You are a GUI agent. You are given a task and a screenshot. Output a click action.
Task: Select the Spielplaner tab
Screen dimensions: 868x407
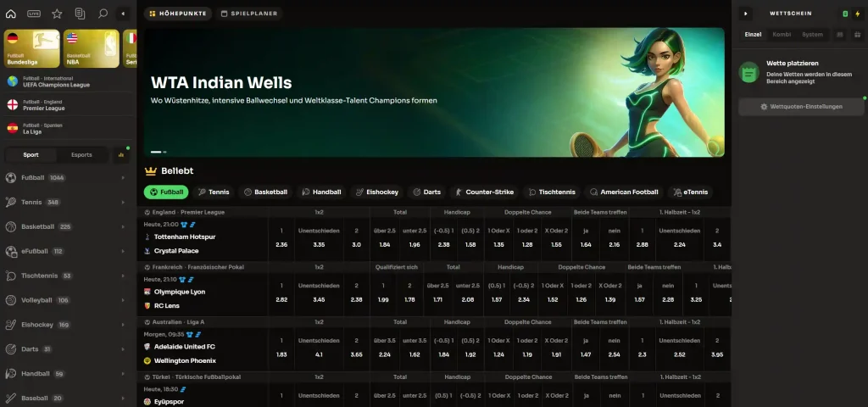pyautogui.click(x=249, y=14)
